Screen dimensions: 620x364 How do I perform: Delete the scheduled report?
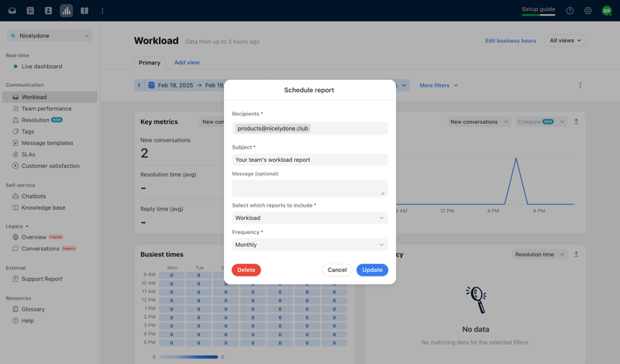(246, 270)
